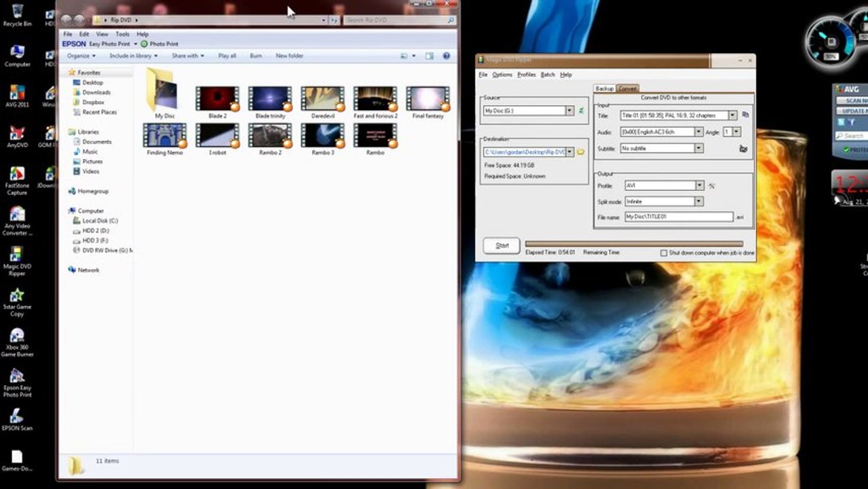The width and height of the screenshot is (868, 489).
Task: Open Share with dropdown in Explorer
Action: point(187,56)
